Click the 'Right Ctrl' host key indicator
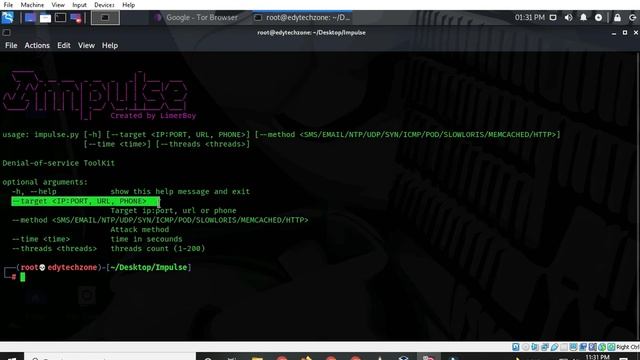Image resolution: width=640 pixels, height=360 pixels. pyautogui.click(x=628, y=347)
